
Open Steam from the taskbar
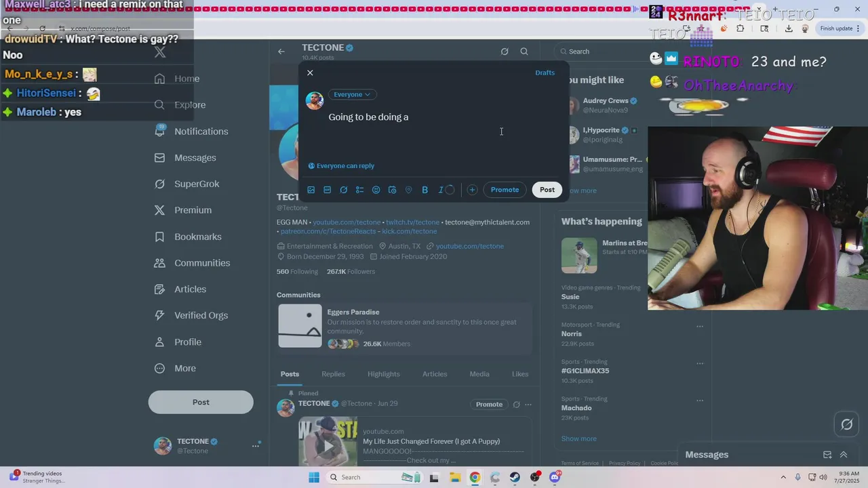tap(515, 477)
